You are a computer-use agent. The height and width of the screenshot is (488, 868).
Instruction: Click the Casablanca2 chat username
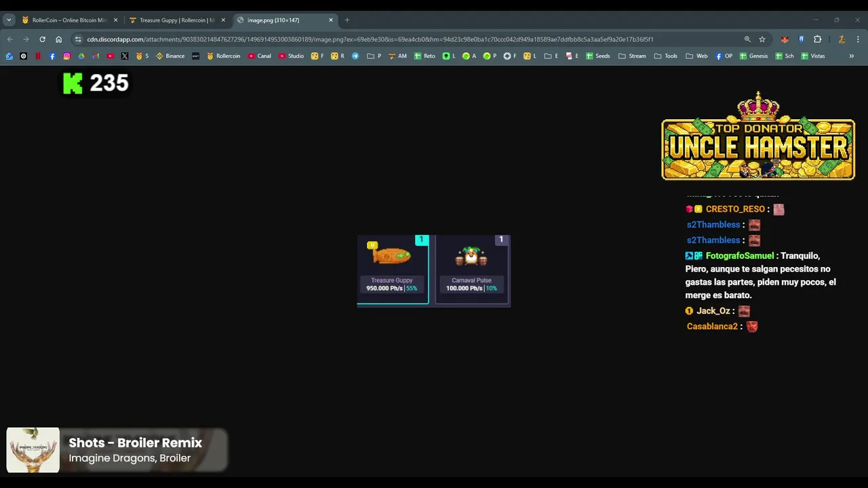point(712,326)
